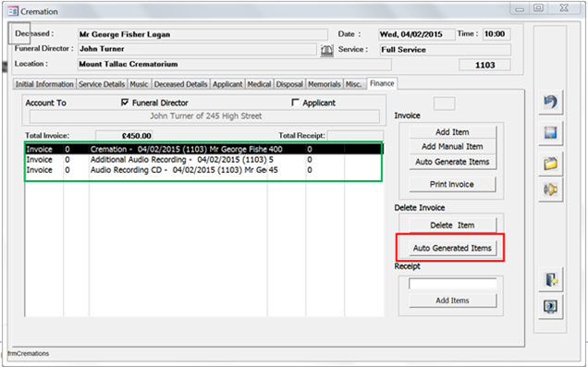The image size is (588, 367).
Task: Go to the Music tab
Action: (139, 84)
